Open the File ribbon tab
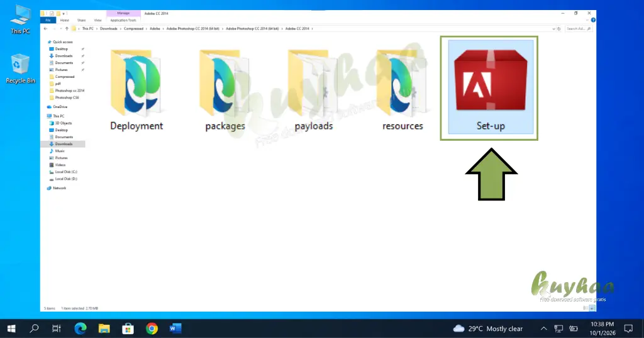Viewport: 644px width, 338px height. [x=48, y=20]
